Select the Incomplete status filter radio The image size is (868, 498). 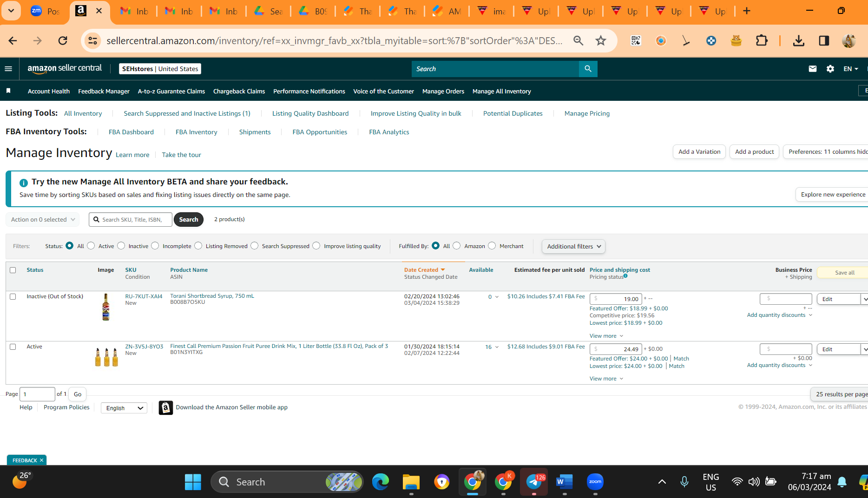(x=155, y=246)
